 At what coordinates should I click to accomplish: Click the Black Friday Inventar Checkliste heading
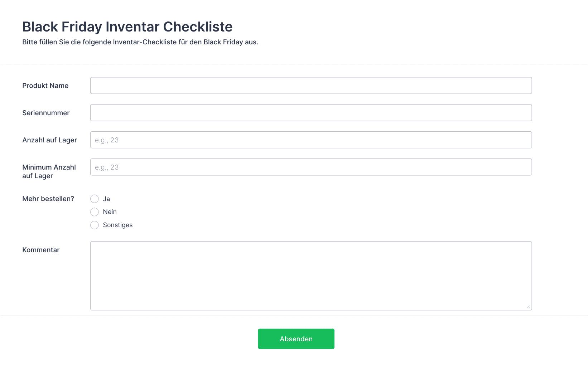[x=127, y=27]
